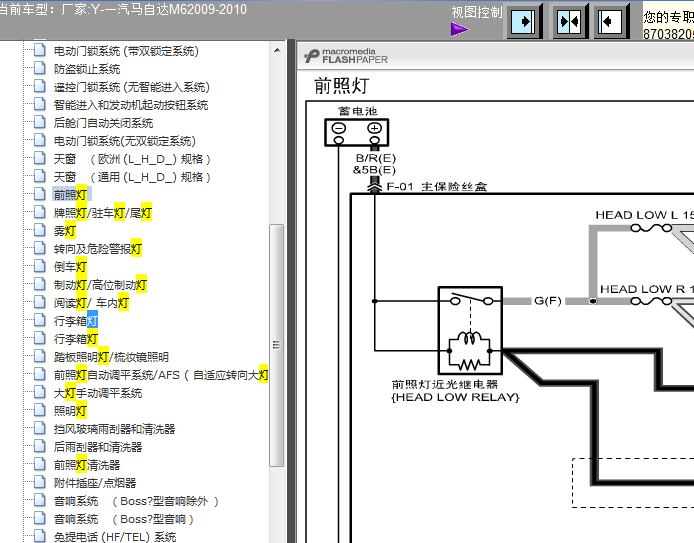
Task: Click the center-split view control button
Action: pos(569,21)
